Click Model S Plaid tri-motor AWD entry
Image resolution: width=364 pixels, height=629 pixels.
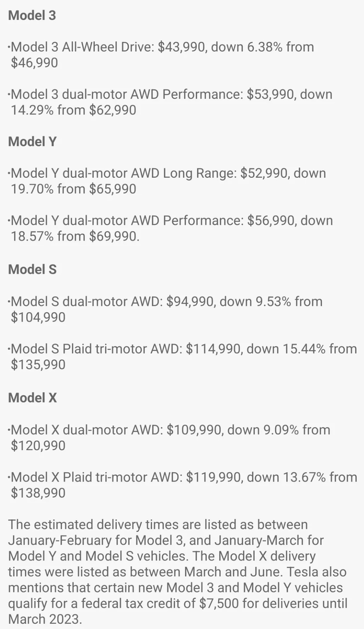[182, 357]
